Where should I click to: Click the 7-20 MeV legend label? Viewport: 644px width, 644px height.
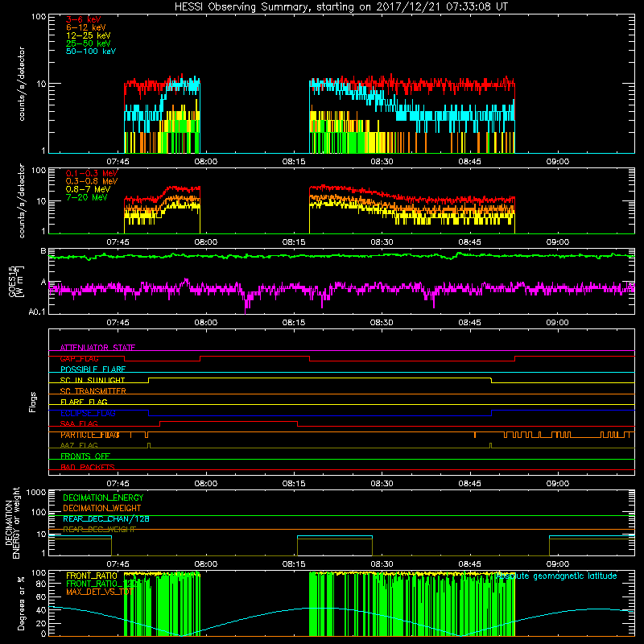86,197
